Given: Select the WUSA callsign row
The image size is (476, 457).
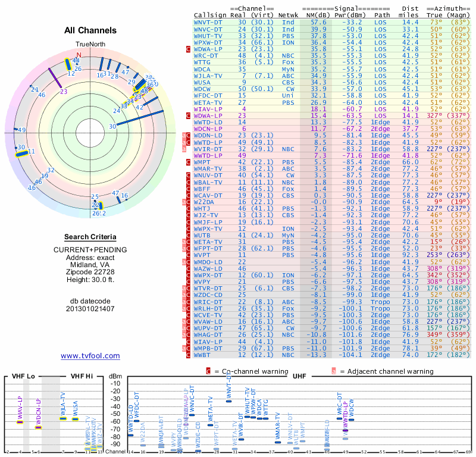Looking at the screenshot, I should 332,82.
